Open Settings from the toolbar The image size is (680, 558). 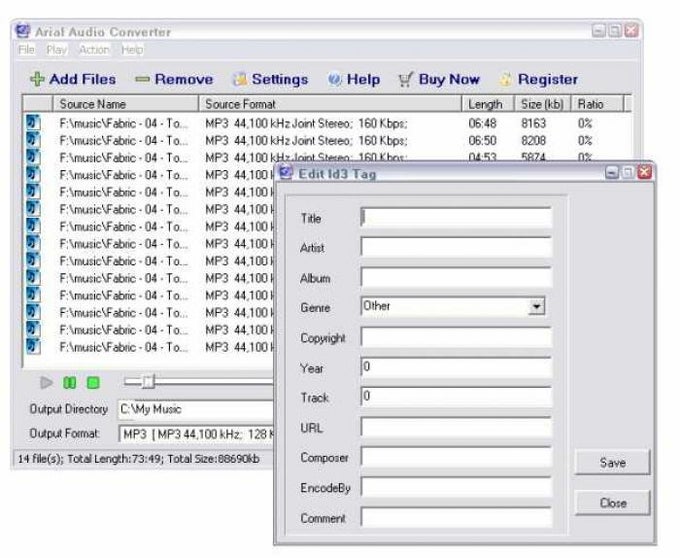tap(271, 79)
